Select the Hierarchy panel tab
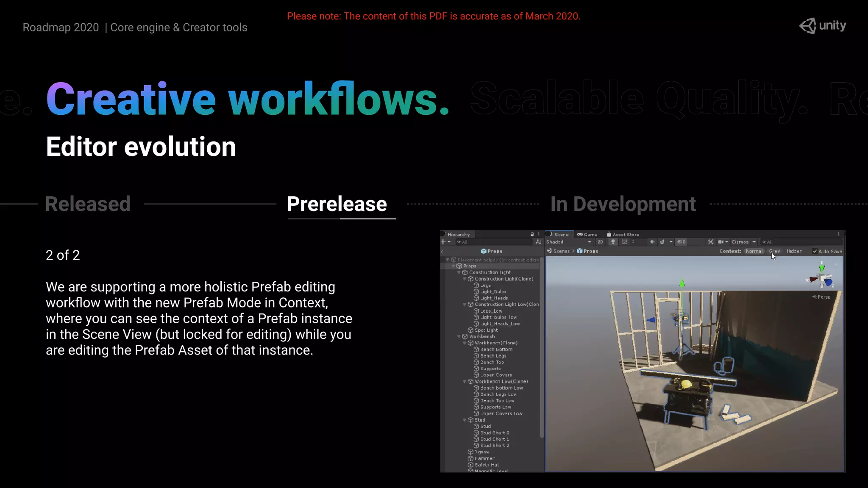 click(457, 234)
